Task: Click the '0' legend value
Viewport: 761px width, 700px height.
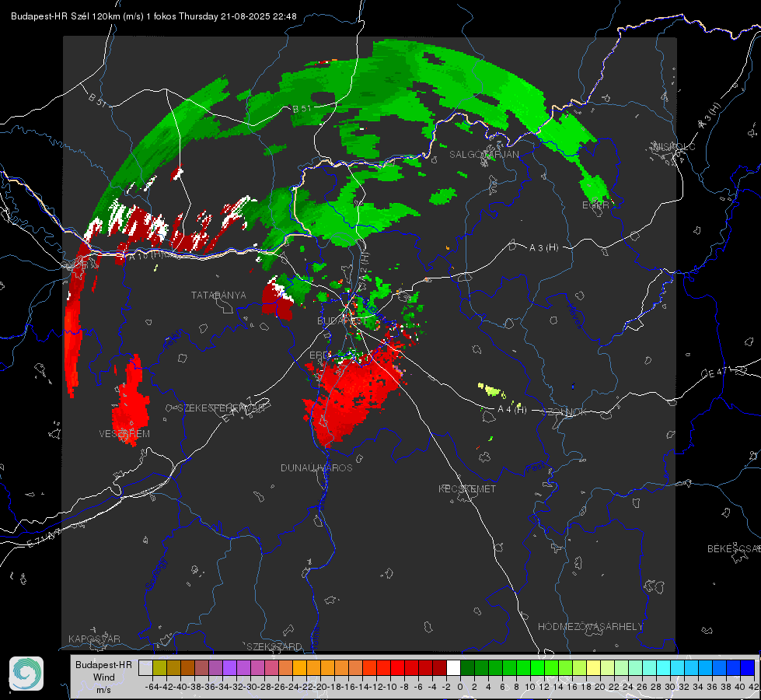Action: pyautogui.click(x=460, y=687)
